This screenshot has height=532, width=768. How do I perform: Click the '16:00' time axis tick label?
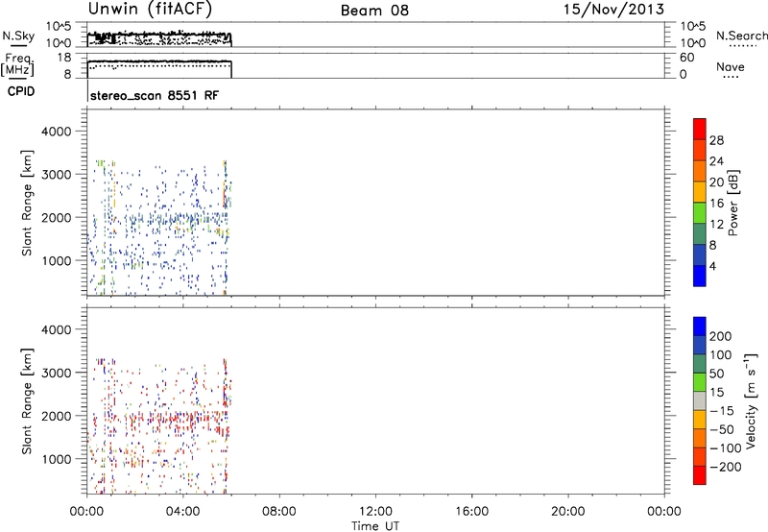point(471,512)
